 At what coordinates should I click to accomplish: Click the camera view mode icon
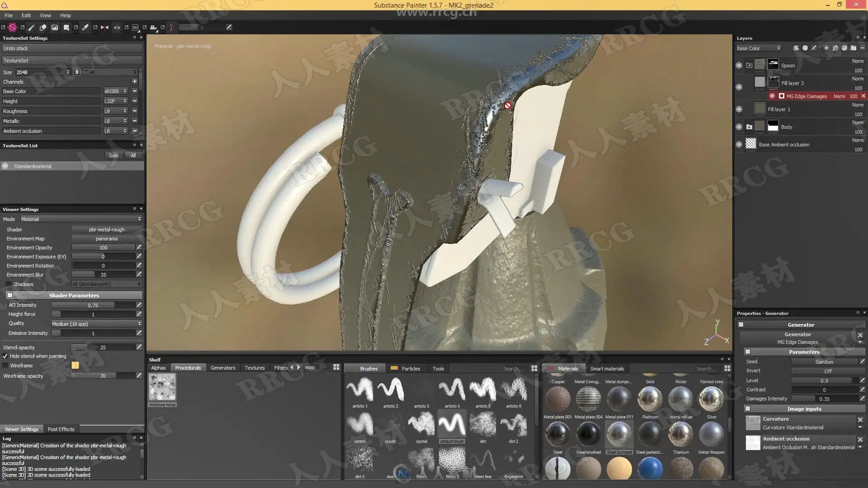153,27
